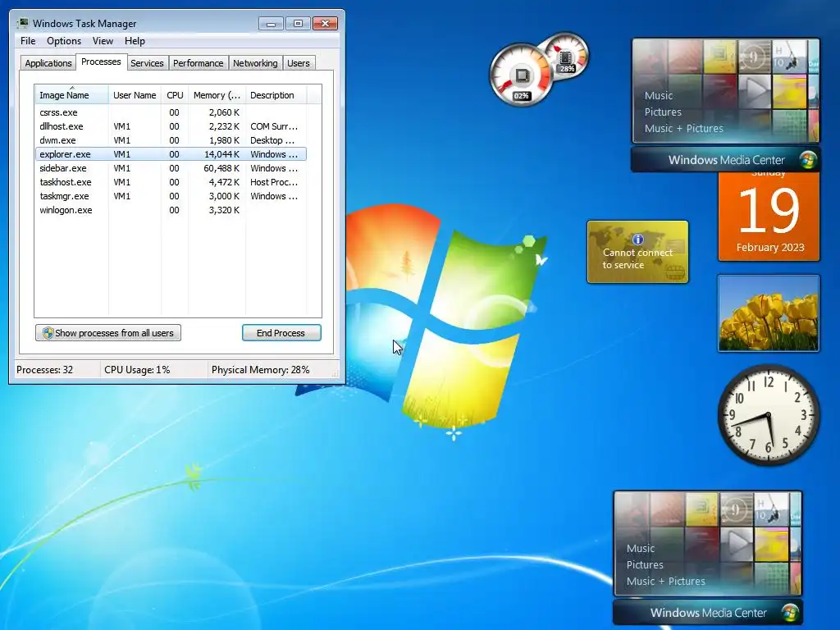840x630 pixels.
Task: Minimize the Task Manager window
Action: coord(271,24)
